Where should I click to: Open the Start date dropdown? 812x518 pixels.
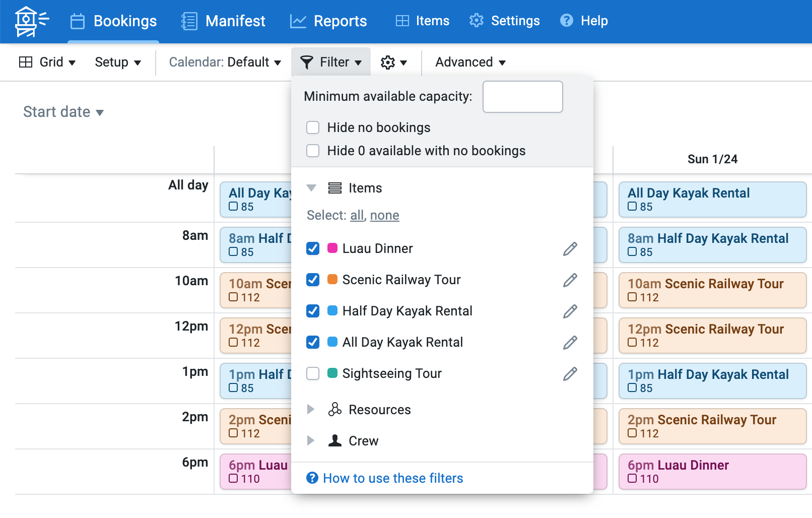coord(63,112)
